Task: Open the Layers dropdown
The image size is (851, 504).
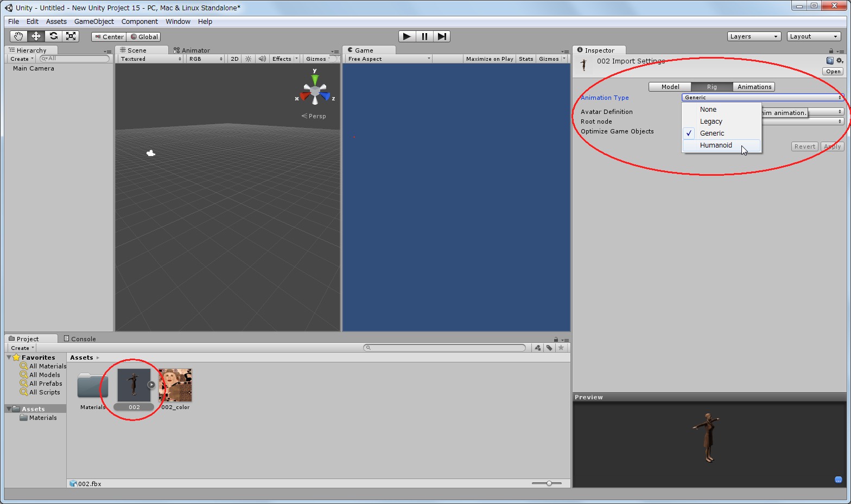Action: click(x=754, y=36)
